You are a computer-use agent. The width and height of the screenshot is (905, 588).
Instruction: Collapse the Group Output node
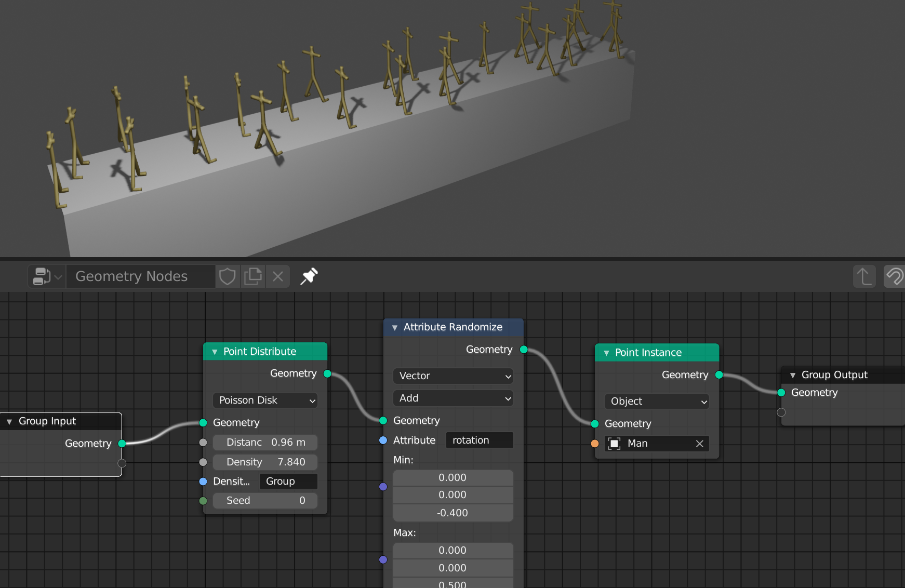[793, 375]
